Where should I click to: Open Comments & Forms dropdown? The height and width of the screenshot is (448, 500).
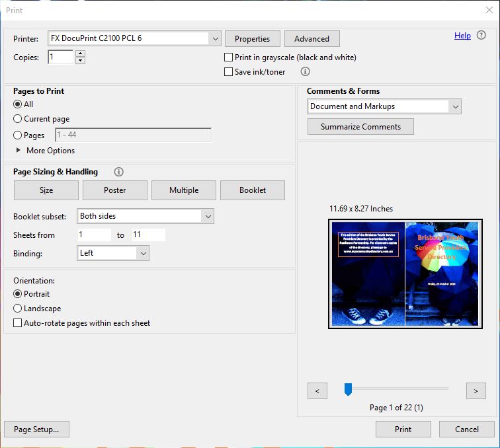pyautogui.click(x=384, y=106)
